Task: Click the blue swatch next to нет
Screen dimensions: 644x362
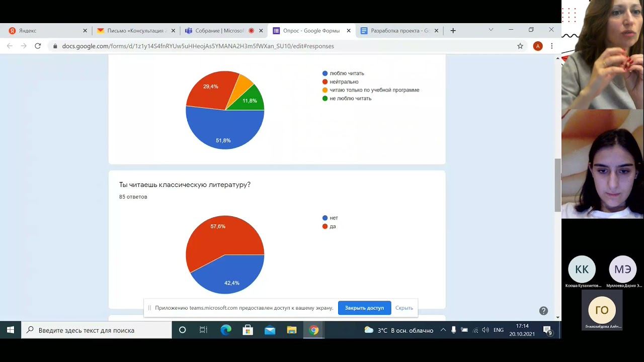Action: tap(325, 218)
